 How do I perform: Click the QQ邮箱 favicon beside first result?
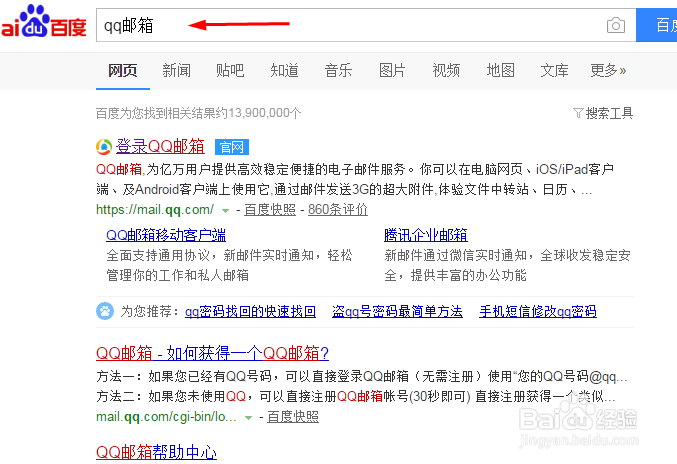pos(104,147)
